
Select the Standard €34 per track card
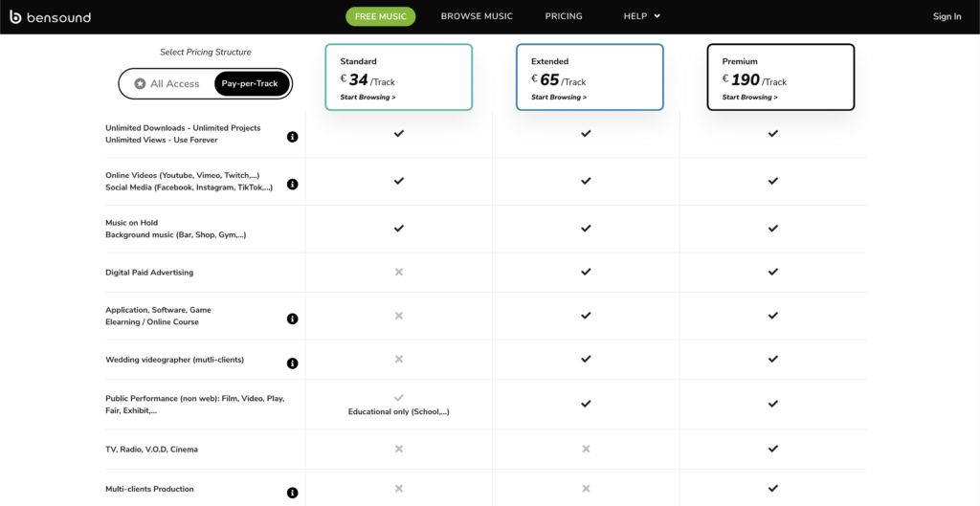398,77
